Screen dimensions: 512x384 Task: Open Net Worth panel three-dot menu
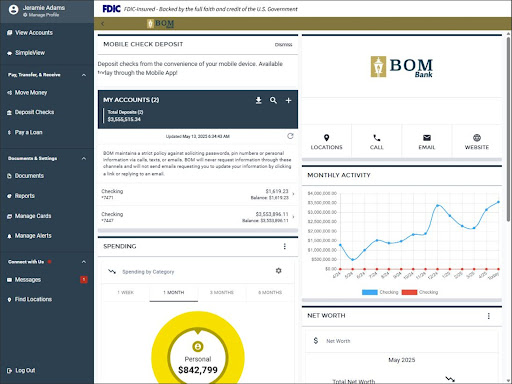point(489,316)
